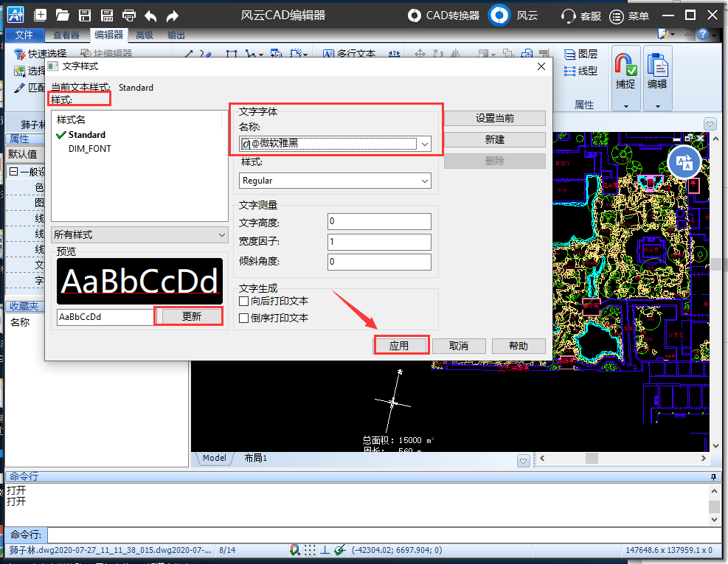Collapse the 一般设 tree section
728x564 pixels.
pos(13,172)
